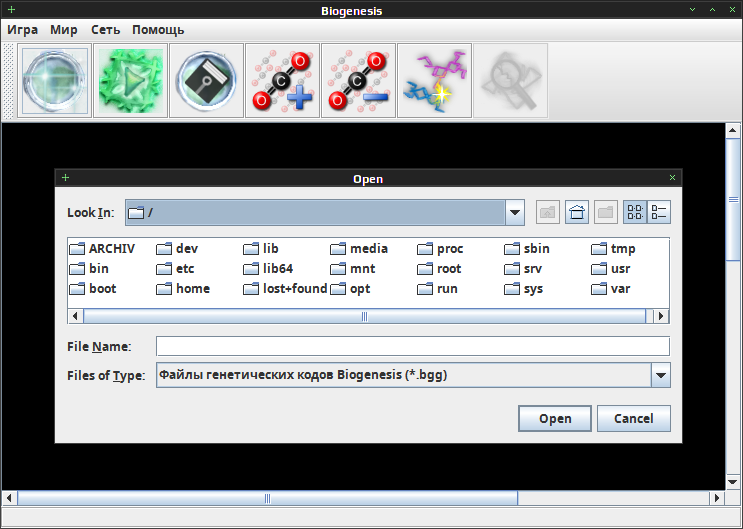Click the Create New Folder icon
The image size is (743, 529).
(606, 212)
